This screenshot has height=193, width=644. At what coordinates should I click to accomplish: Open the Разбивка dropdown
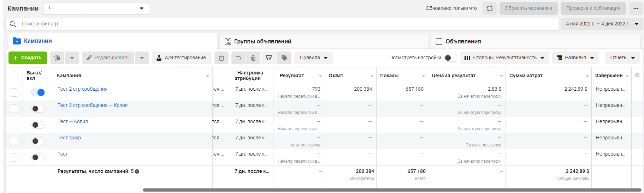click(575, 58)
